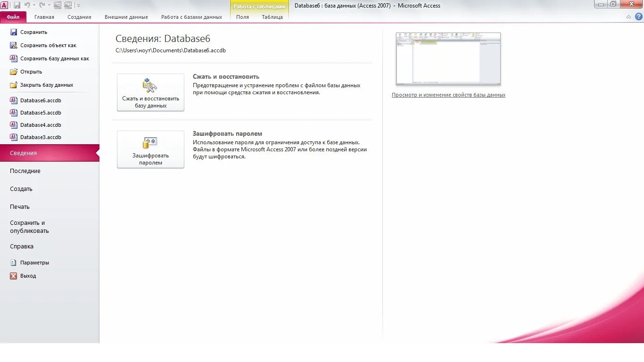Click the Redo arrow in Quick Access Toolbar
The image size is (644, 362).
(x=42, y=5)
